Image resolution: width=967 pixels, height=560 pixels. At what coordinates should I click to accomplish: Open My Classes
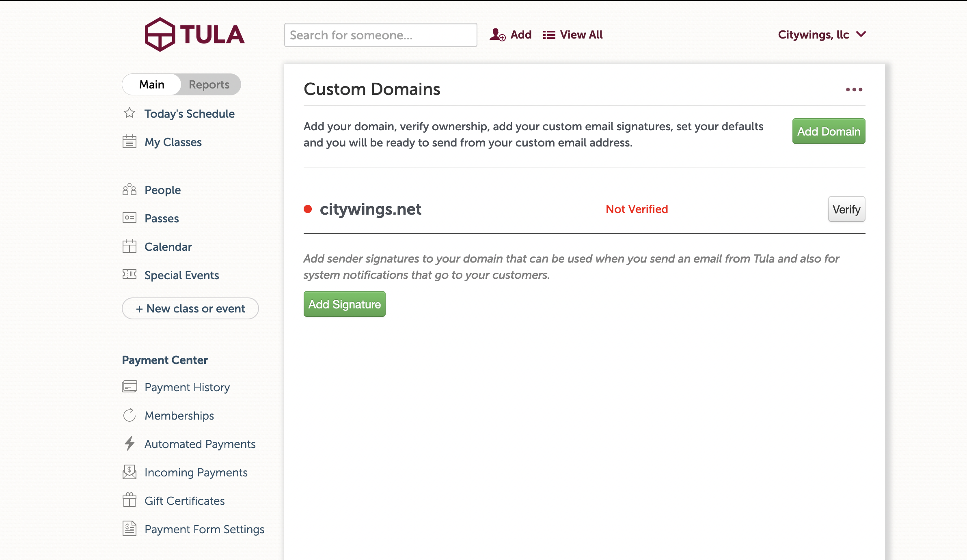[173, 142]
